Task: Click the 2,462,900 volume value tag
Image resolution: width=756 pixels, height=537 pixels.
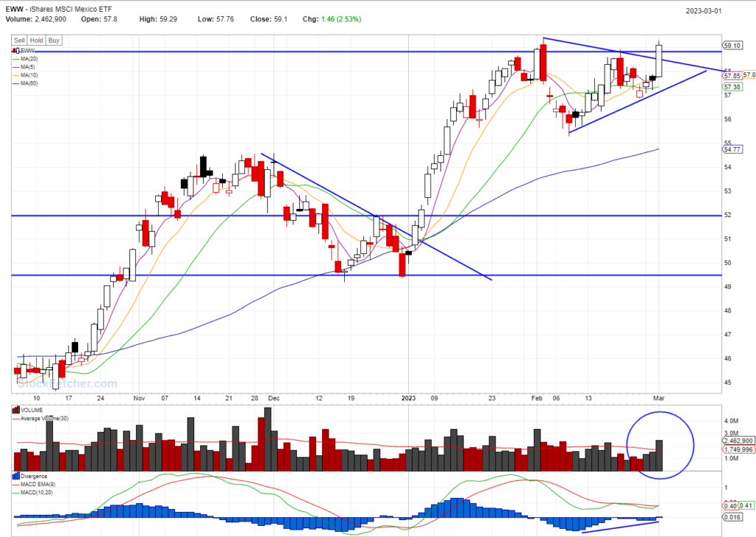Action: click(737, 441)
